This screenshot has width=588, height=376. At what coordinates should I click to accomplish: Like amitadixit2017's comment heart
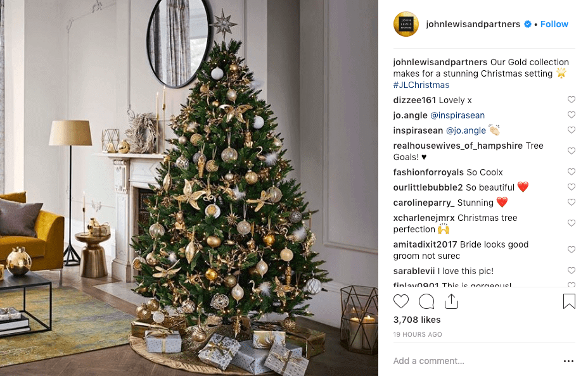tap(571, 249)
